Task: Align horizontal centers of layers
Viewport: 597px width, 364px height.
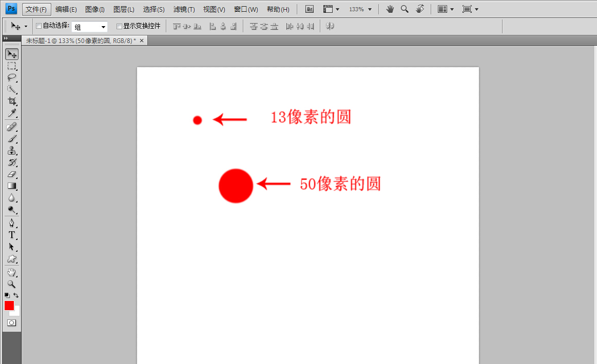Action: click(223, 26)
